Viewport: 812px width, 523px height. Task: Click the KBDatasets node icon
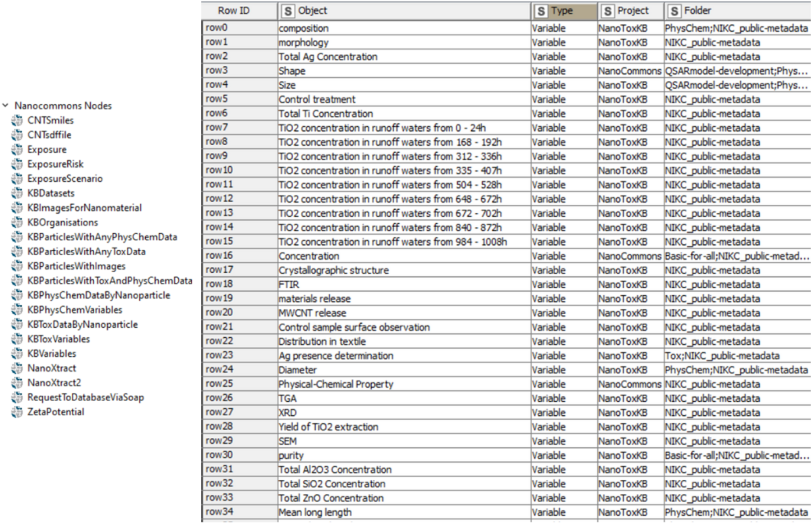click(x=17, y=193)
